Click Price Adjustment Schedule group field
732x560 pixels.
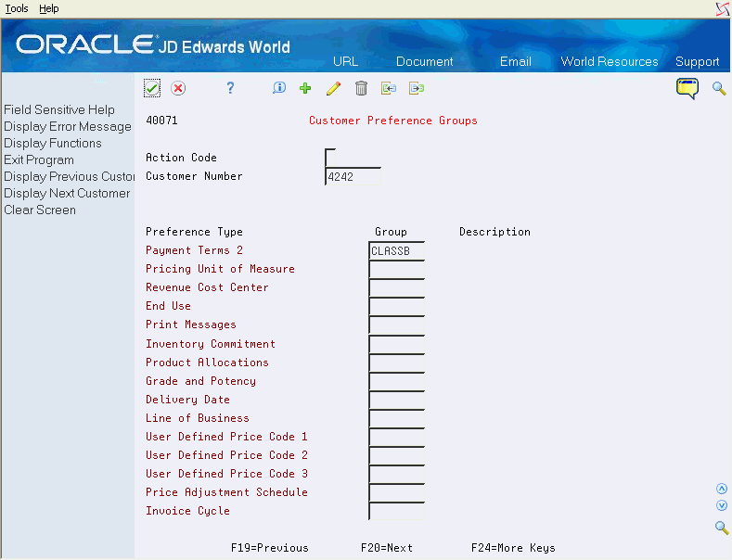point(397,493)
